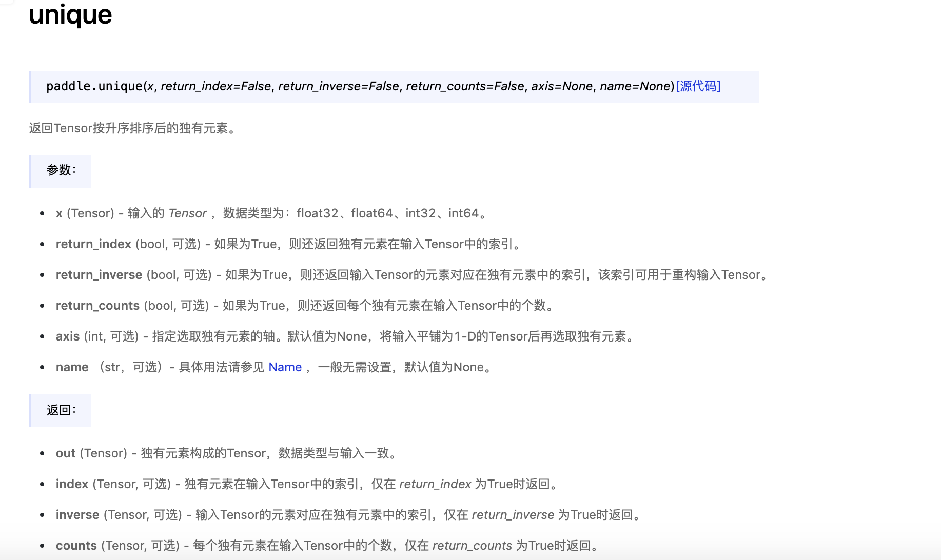Viewport: 941px width, 560px height.
Task: Click italic return_index in the index description
Action: point(435,484)
